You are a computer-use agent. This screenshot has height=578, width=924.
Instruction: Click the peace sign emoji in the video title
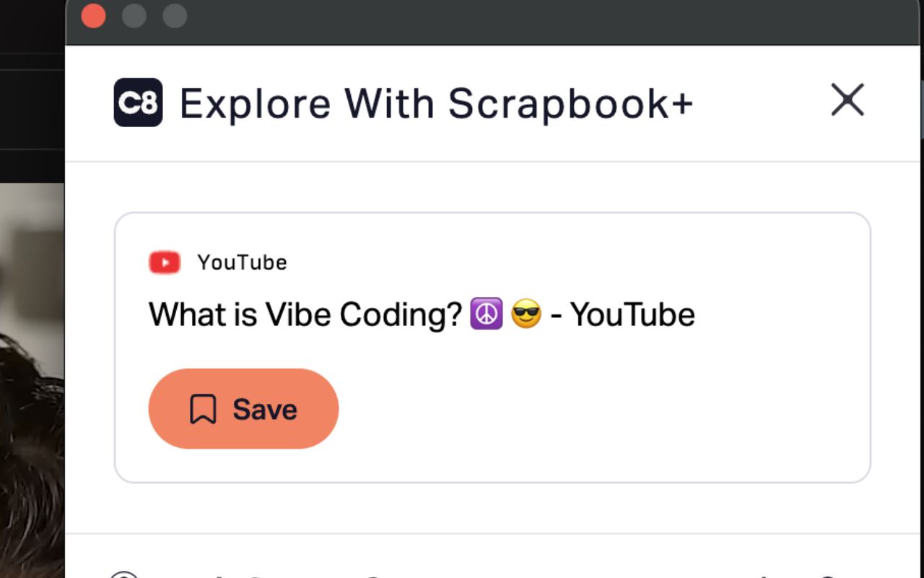(x=487, y=314)
